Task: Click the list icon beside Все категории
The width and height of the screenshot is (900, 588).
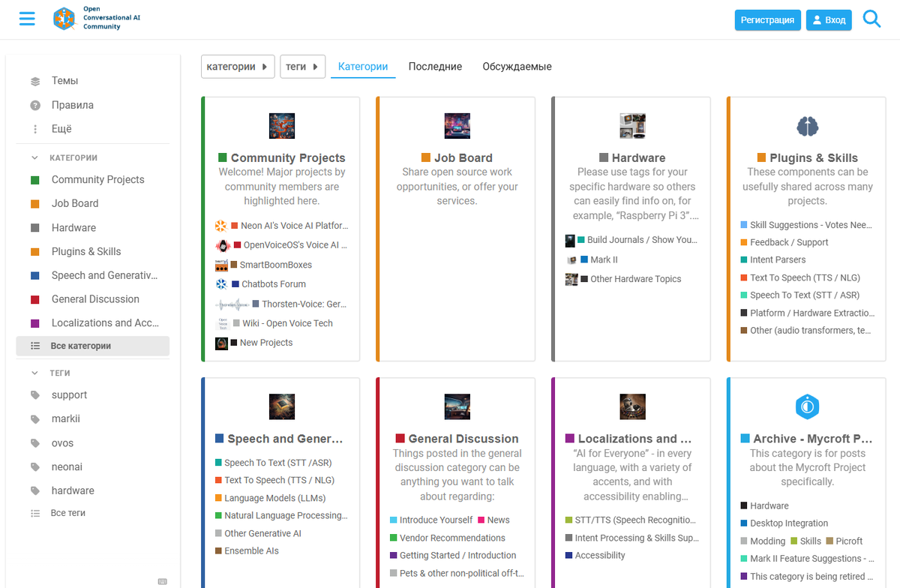Action: coord(35,346)
